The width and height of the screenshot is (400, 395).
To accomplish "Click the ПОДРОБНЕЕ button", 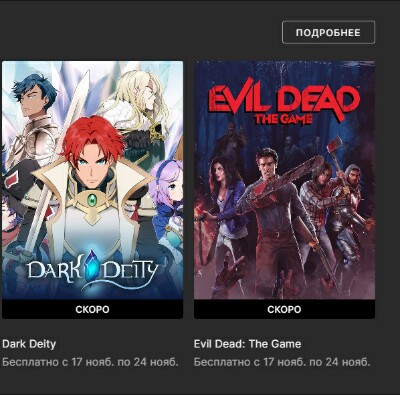I will pos(328,32).
